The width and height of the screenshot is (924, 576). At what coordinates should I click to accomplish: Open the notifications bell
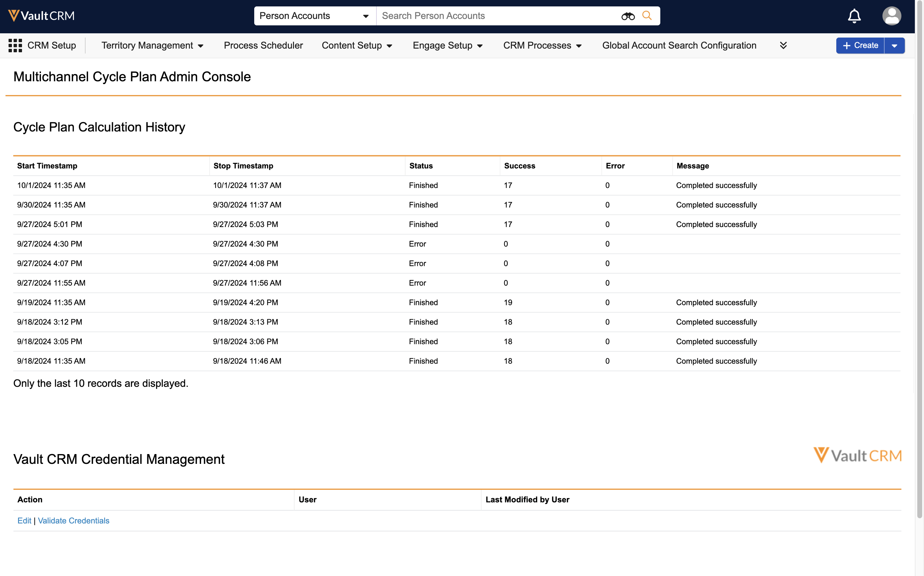pos(854,16)
